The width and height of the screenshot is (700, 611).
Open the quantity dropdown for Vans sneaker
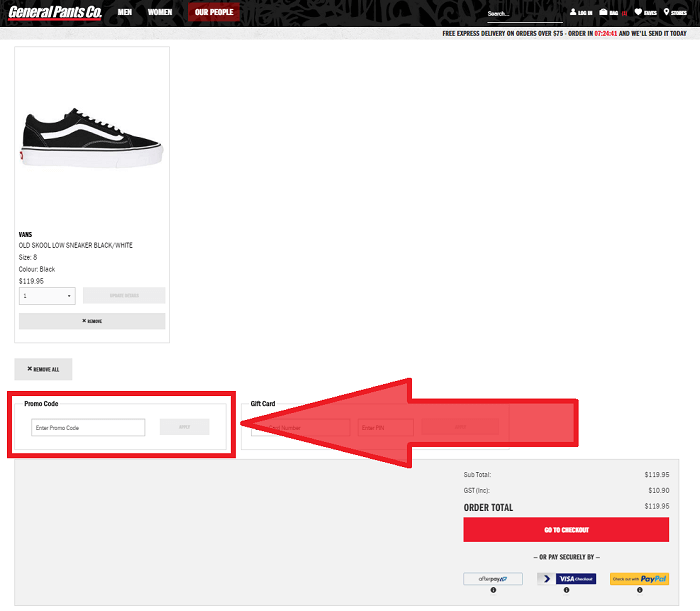pos(47,296)
